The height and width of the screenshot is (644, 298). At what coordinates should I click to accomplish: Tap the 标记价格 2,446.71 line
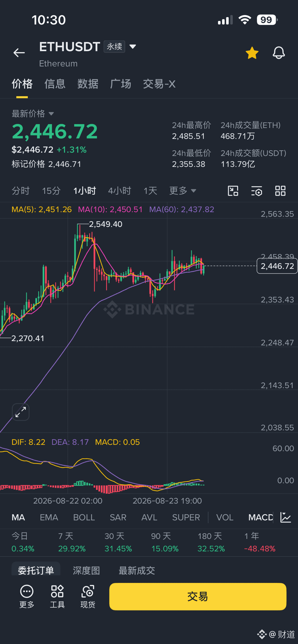pyautogui.click(x=46, y=164)
